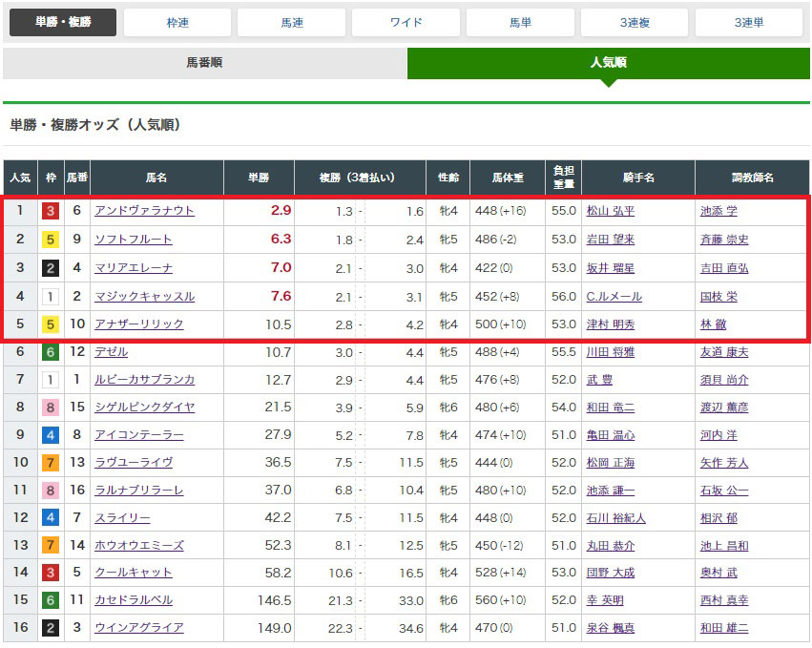The height and width of the screenshot is (648, 812).
Task: Open horse ウインアグライア page
Action: [x=139, y=628]
